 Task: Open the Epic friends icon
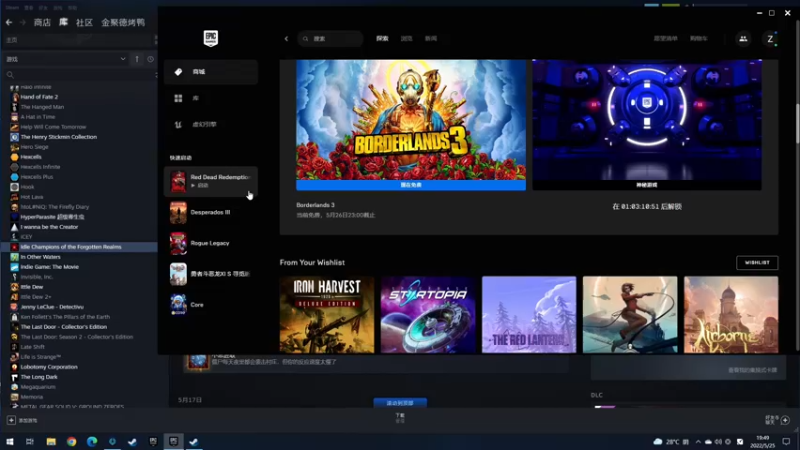pyautogui.click(x=743, y=39)
